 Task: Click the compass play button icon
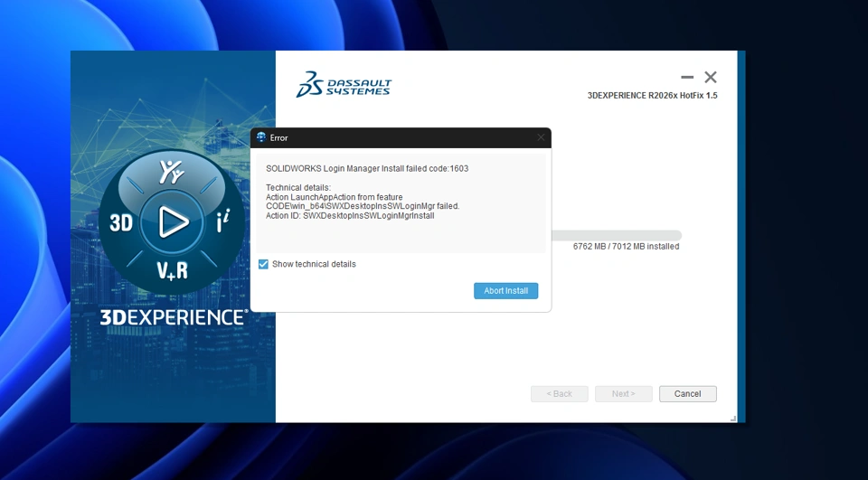coord(172,222)
